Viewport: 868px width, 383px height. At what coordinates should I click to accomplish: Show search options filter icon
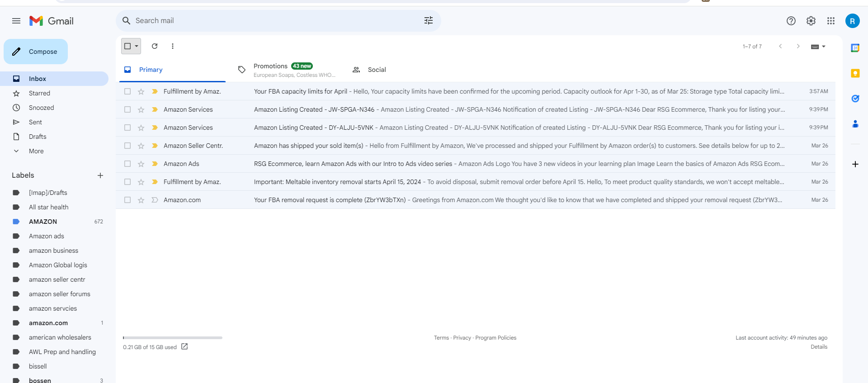(429, 21)
